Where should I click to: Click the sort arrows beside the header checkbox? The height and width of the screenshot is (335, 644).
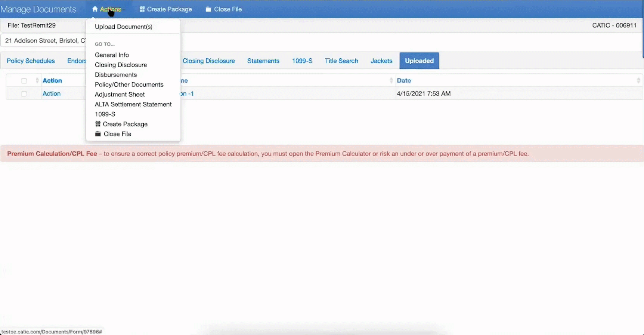(x=37, y=80)
